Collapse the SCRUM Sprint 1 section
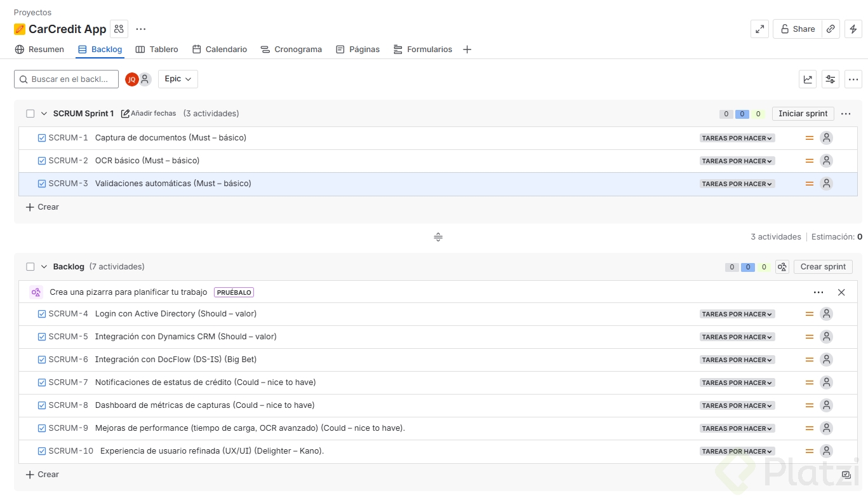This screenshot has height=500, width=868. coord(44,114)
